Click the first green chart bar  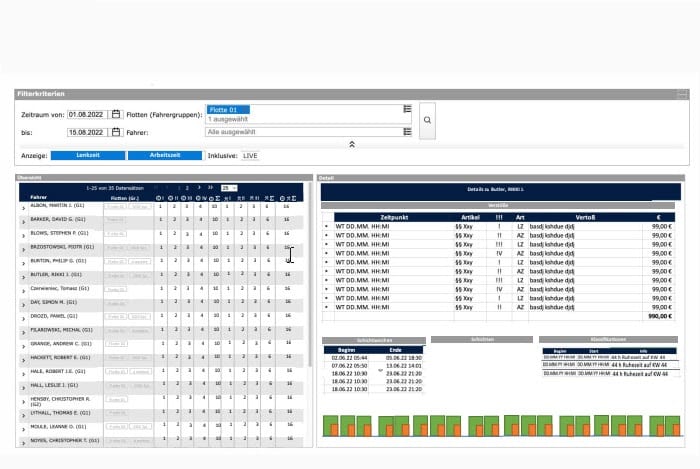(x=330, y=426)
